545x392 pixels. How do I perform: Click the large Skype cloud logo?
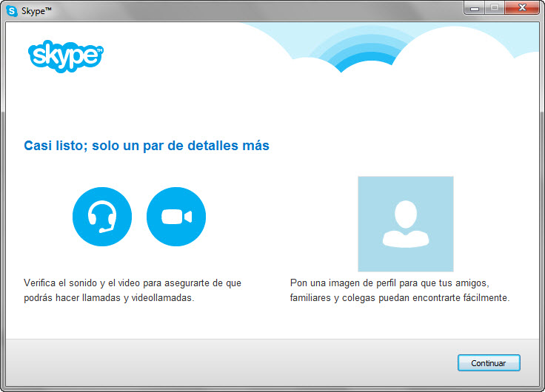tap(66, 56)
